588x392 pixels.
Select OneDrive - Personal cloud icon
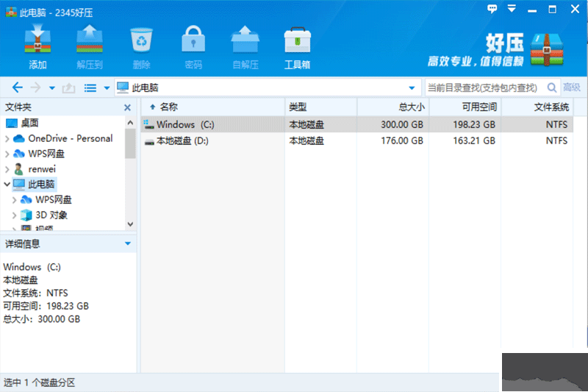pos(19,138)
